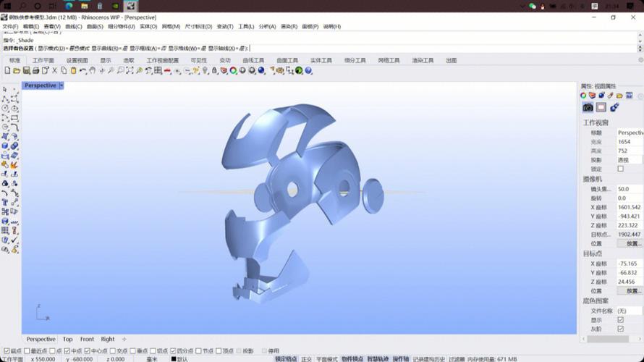Click the red car view icon
Viewport: 644px width, 362px height.
pos(168,71)
